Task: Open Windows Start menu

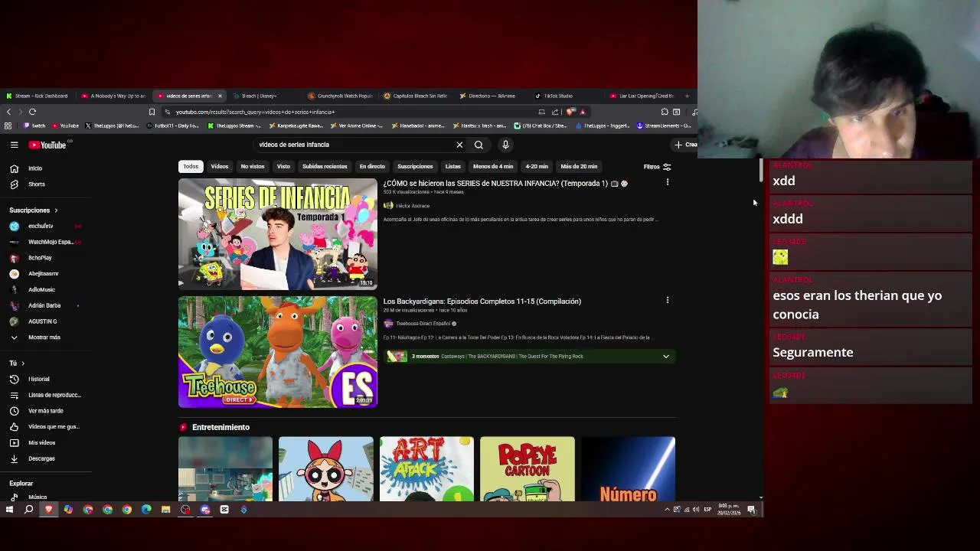Action: coord(9,510)
